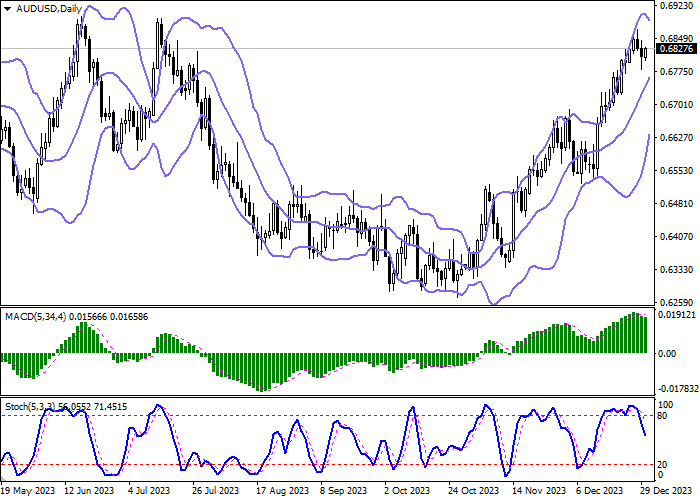Click the 0.63330 price scale label
The height and width of the screenshot is (500, 700).
(x=677, y=269)
